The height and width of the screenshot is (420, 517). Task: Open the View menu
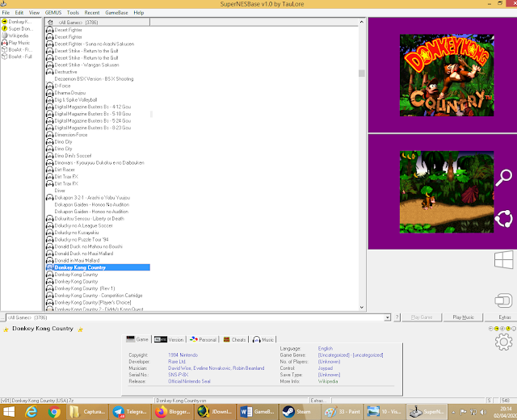[x=34, y=13]
